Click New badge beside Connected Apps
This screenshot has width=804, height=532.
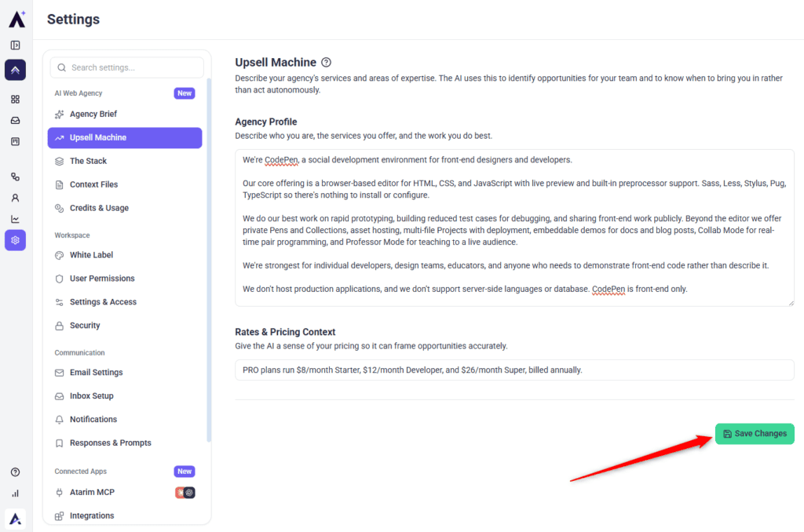pyautogui.click(x=185, y=472)
